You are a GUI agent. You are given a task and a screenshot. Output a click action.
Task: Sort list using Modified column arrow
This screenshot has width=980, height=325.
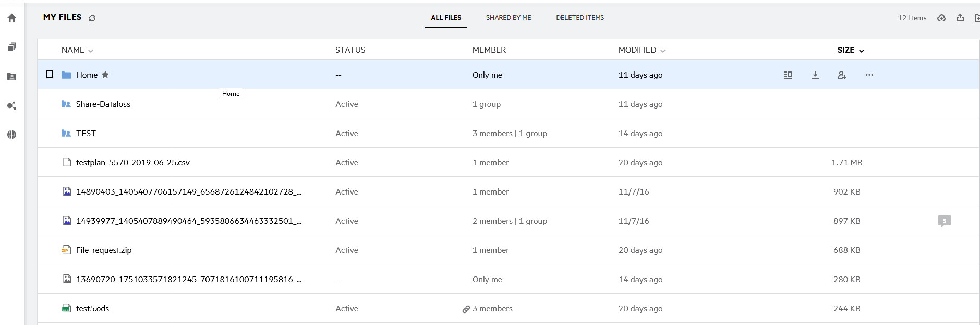pyautogui.click(x=663, y=51)
